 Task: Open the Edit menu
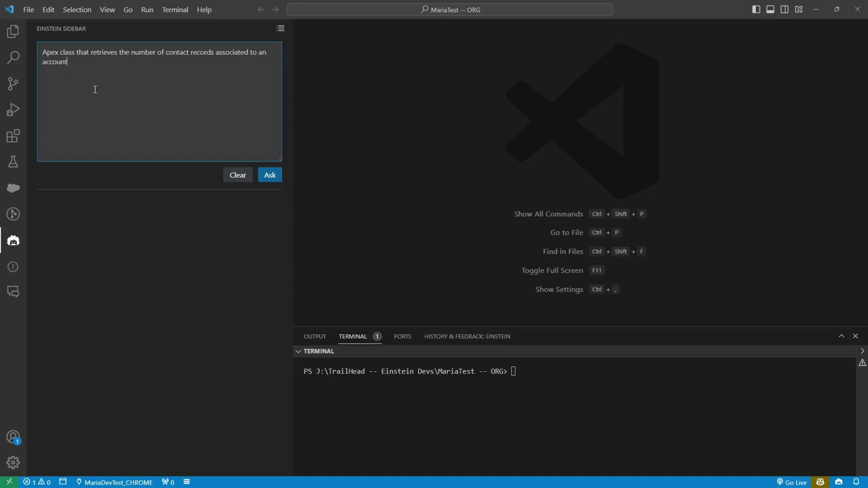point(48,9)
